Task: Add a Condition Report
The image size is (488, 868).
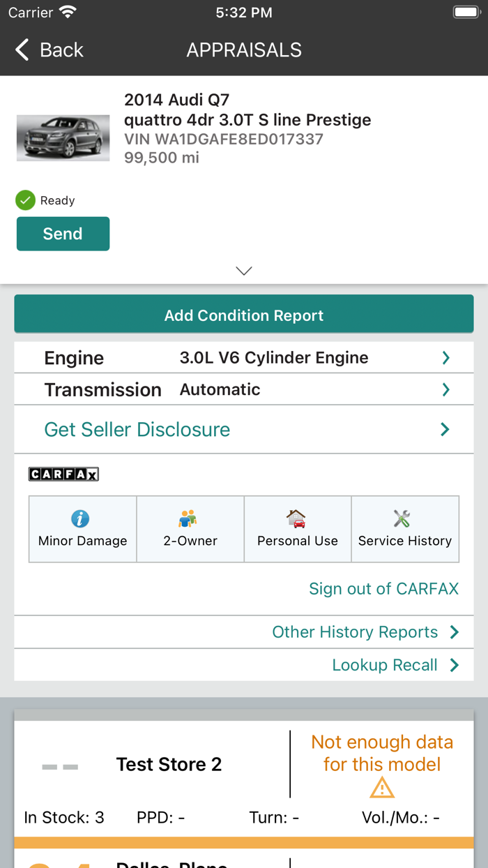Action: 244,315
